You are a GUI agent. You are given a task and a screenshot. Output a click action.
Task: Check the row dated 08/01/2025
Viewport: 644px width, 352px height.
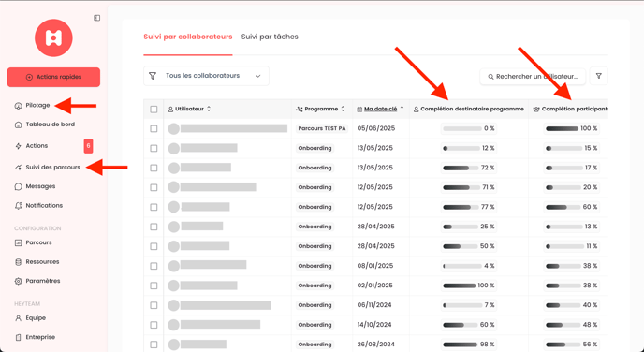click(x=154, y=266)
